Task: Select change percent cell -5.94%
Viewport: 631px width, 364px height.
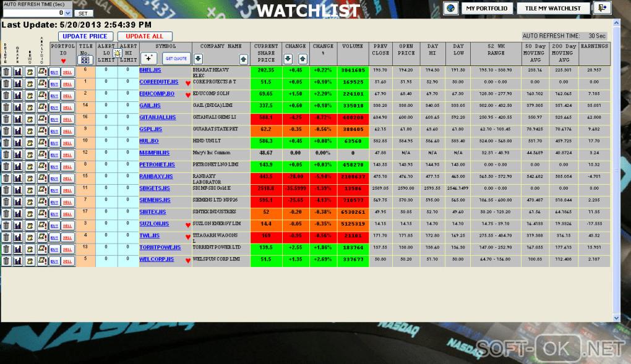Action: [x=323, y=179]
